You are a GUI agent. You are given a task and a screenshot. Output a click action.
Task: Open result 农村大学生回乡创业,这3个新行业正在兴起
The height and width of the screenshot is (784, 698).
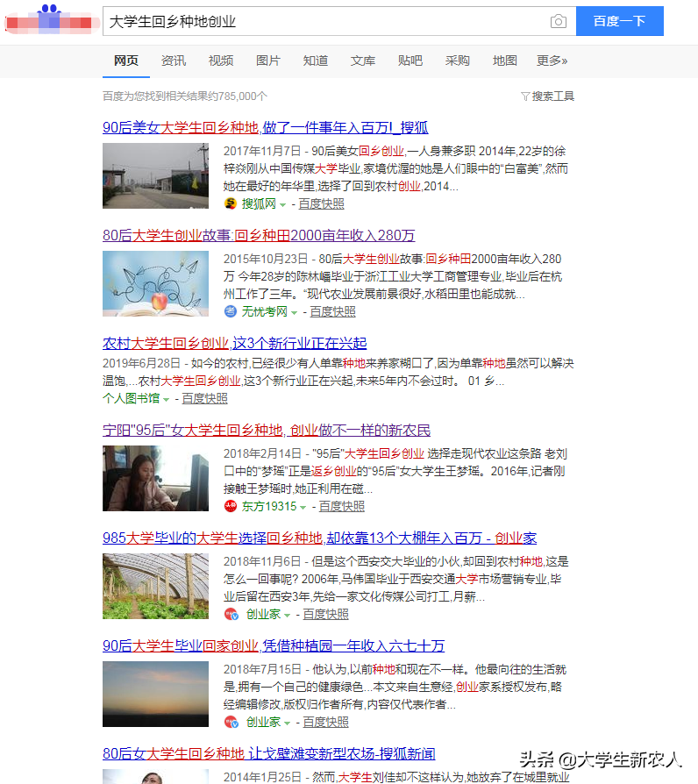pyautogui.click(x=234, y=343)
